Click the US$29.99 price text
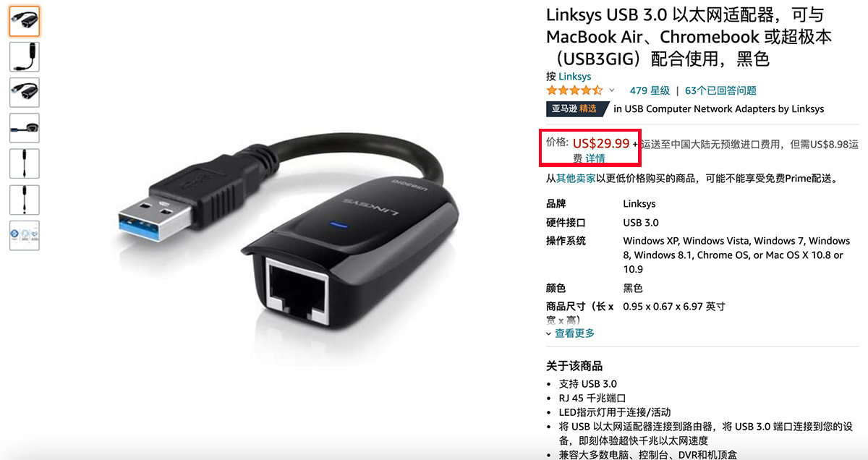Screen dimensions: 868x460 pyautogui.click(x=600, y=143)
